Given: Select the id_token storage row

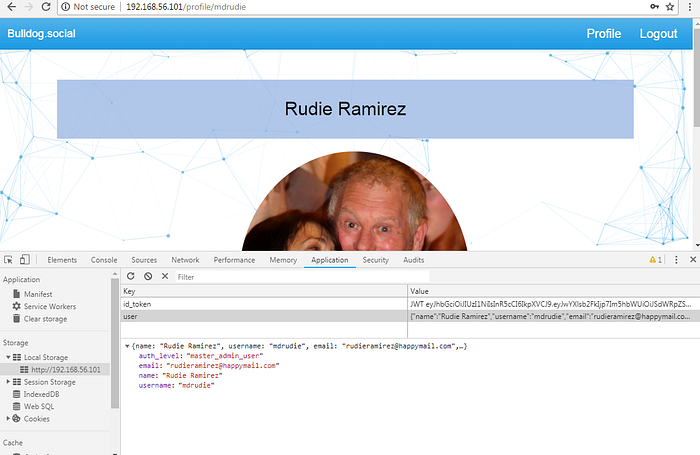Looking at the screenshot, I should coord(260,303).
